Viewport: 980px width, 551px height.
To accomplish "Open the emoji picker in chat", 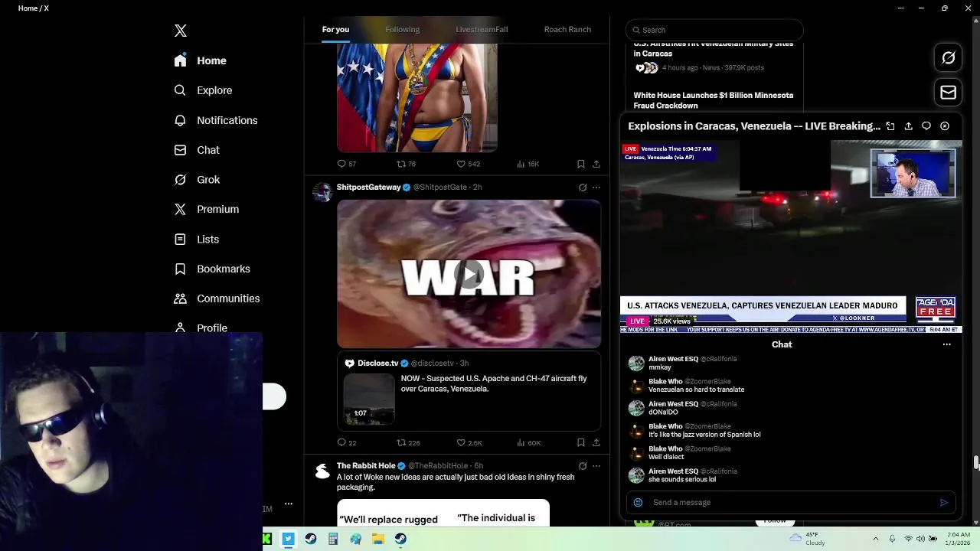I will click(638, 503).
